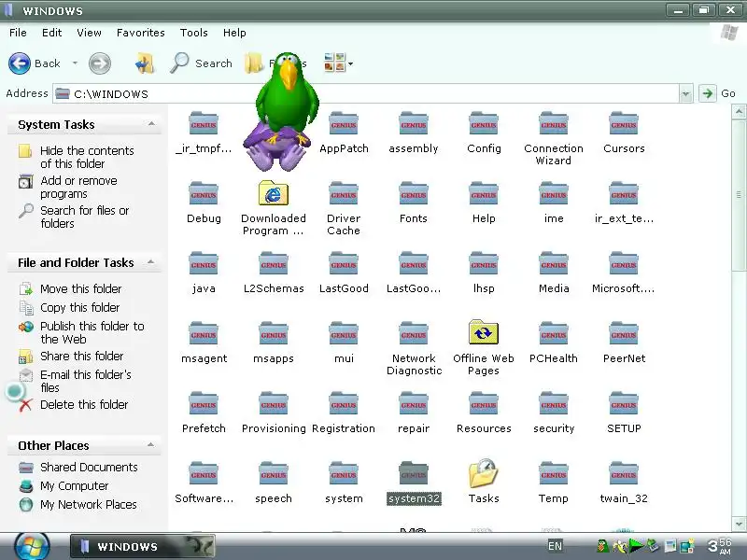Click the taskbar clock
747x560 pixels.
(x=719, y=546)
